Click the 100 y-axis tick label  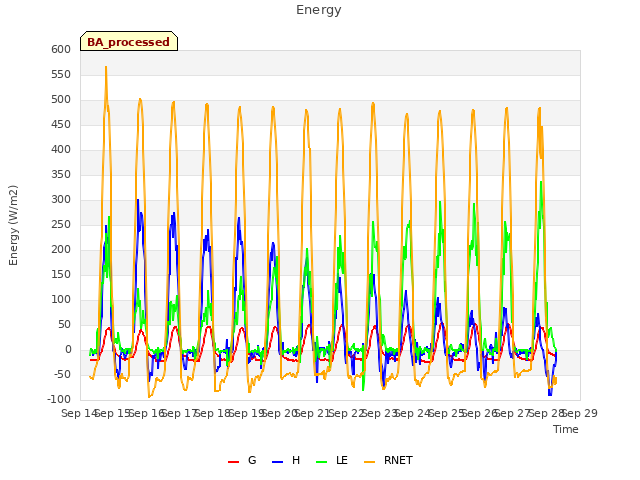pos(61,300)
